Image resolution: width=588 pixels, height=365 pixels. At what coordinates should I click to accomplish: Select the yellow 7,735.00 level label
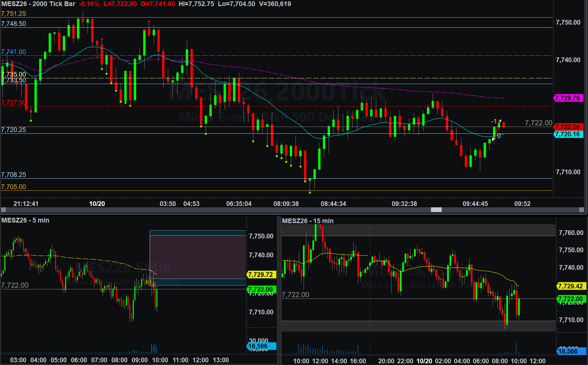(x=14, y=74)
